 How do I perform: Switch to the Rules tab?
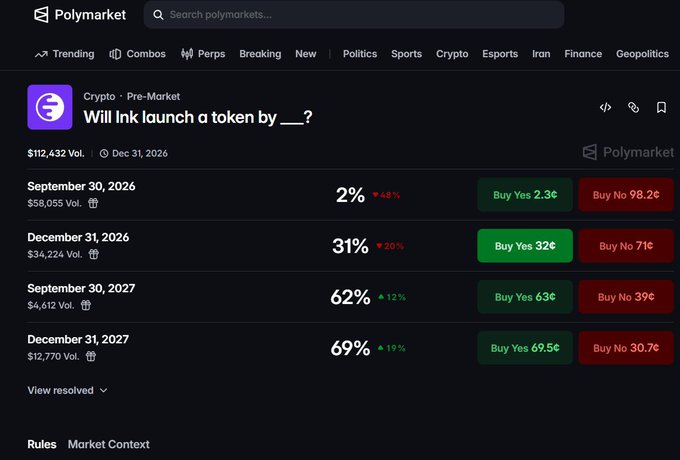[42, 444]
